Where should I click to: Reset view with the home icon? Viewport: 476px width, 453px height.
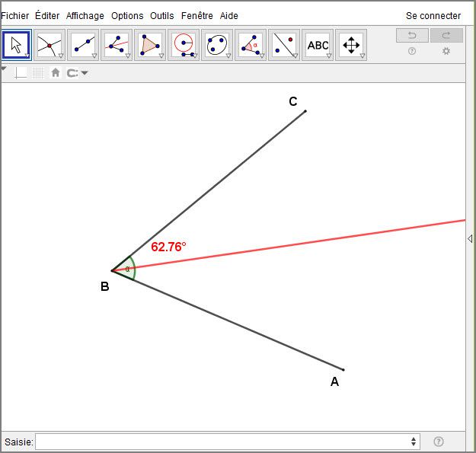pyautogui.click(x=56, y=73)
